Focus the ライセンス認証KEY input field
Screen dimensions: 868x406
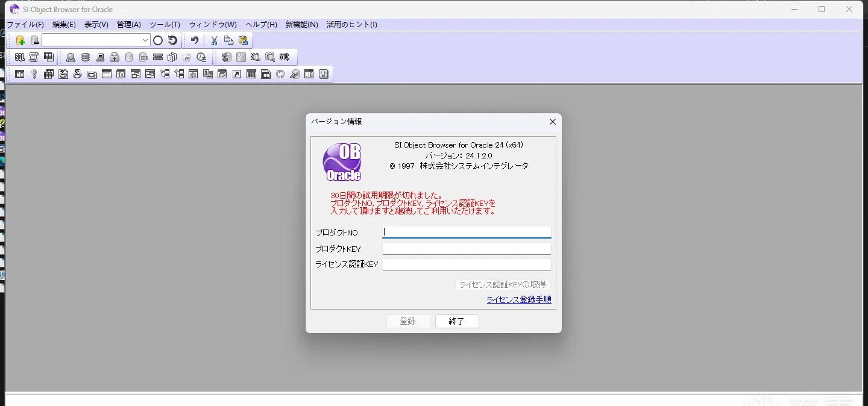467,264
